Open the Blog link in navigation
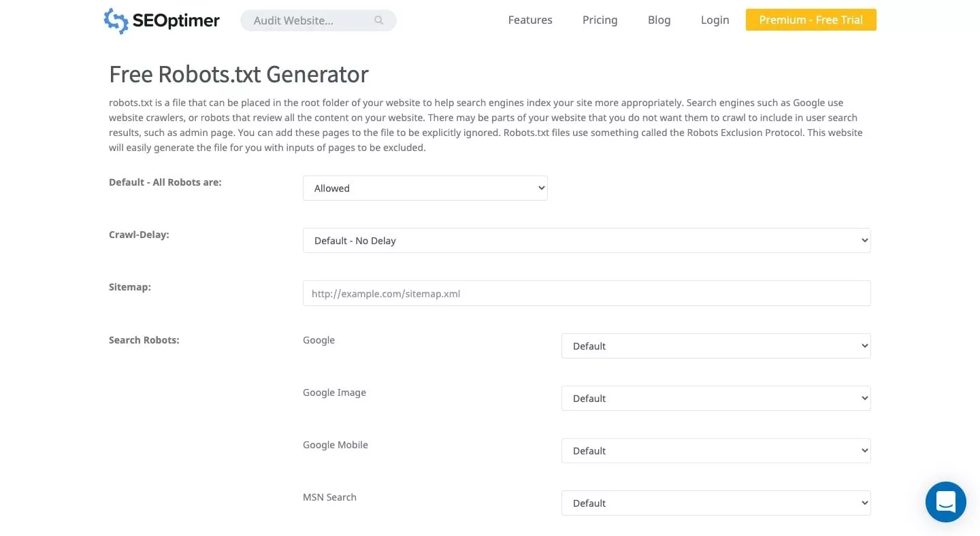 click(659, 20)
